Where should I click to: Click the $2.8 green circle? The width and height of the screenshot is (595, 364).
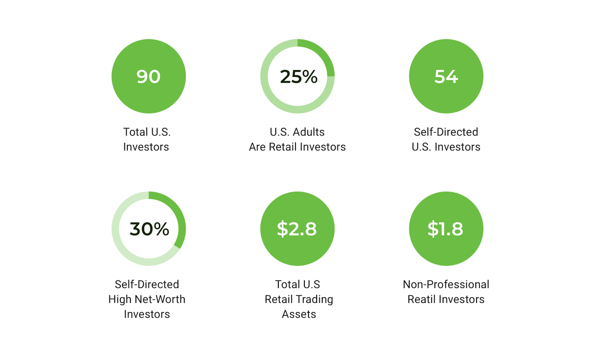coord(297,229)
